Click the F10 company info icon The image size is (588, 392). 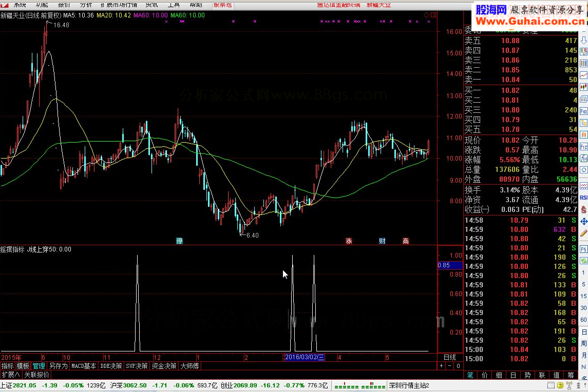(584, 111)
